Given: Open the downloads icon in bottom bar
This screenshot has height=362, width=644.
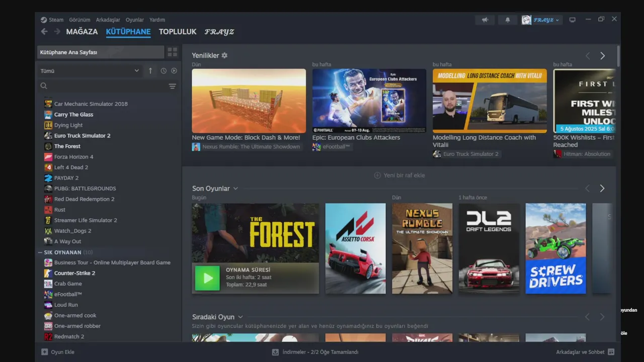Looking at the screenshot, I should coord(275,352).
